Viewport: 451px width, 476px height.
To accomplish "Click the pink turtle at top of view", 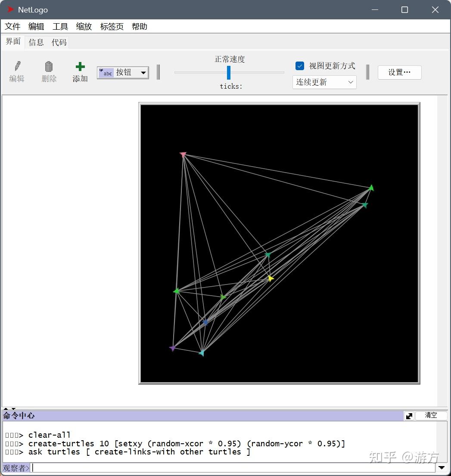I will pyautogui.click(x=183, y=155).
